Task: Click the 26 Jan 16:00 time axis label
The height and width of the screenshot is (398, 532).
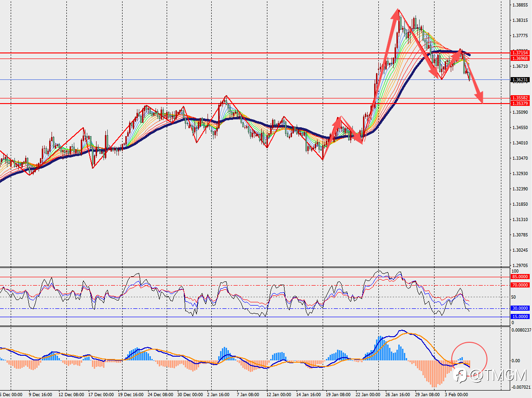Action: (x=398, y=395)
